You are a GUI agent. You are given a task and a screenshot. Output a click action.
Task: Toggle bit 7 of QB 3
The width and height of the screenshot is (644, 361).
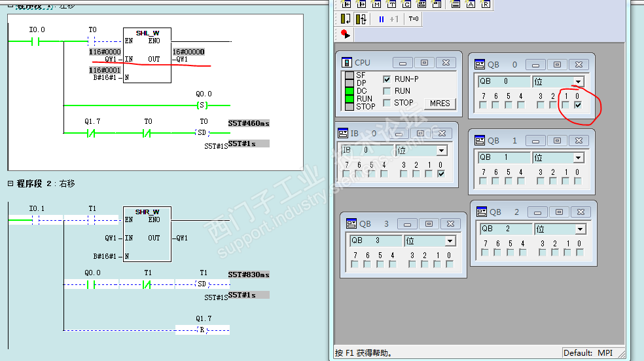point(355,265)
